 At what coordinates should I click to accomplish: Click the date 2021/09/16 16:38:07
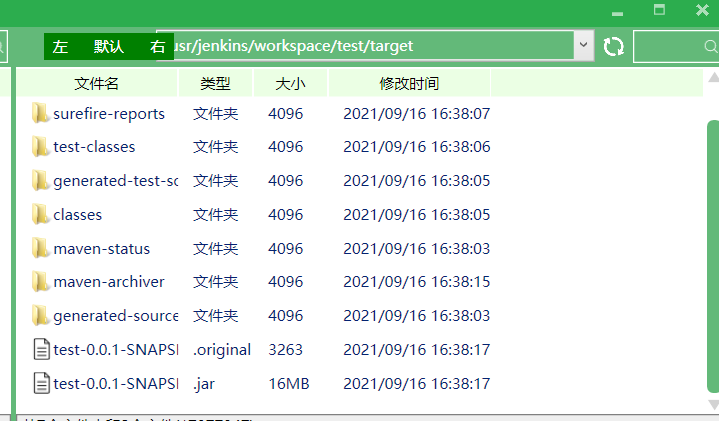click(x=416, y=113)
